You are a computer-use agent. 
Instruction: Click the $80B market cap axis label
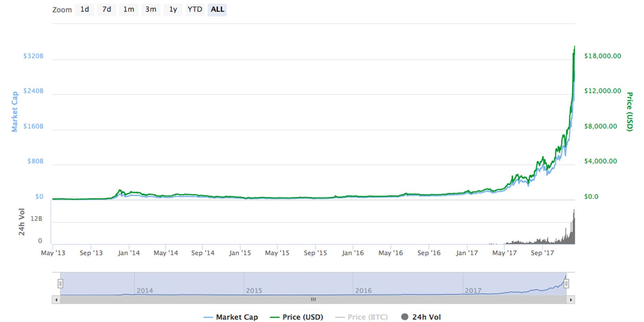pos(35,161)
